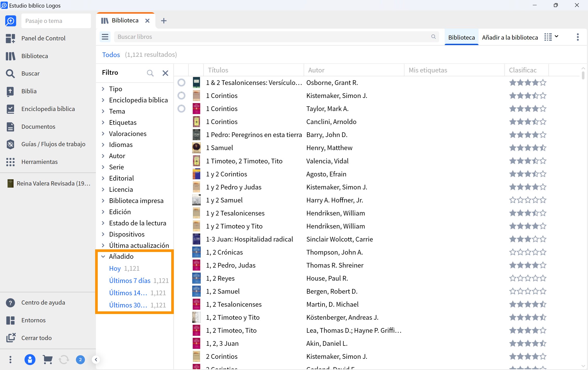Open Reina Valera Revisada shortcut
Viewport: 588px width, 370px height.
point(49,183)
